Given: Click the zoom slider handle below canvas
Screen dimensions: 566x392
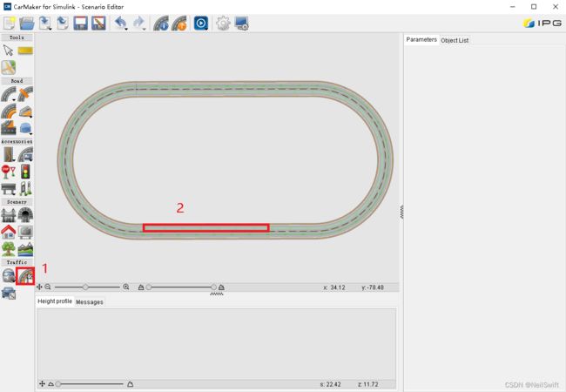Looking at the screenshot, I should pos(85,287).
